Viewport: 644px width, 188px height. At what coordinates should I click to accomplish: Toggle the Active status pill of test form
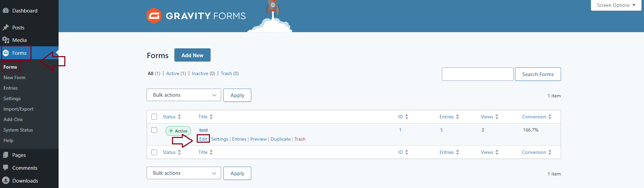[x=178, y=131]
